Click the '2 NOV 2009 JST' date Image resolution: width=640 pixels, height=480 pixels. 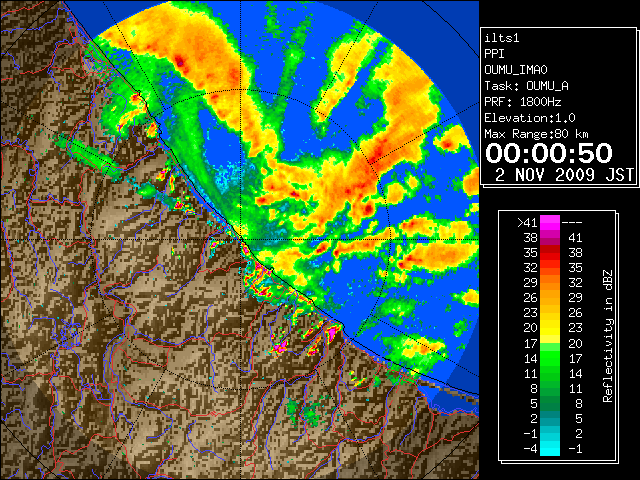pos(564,175)
